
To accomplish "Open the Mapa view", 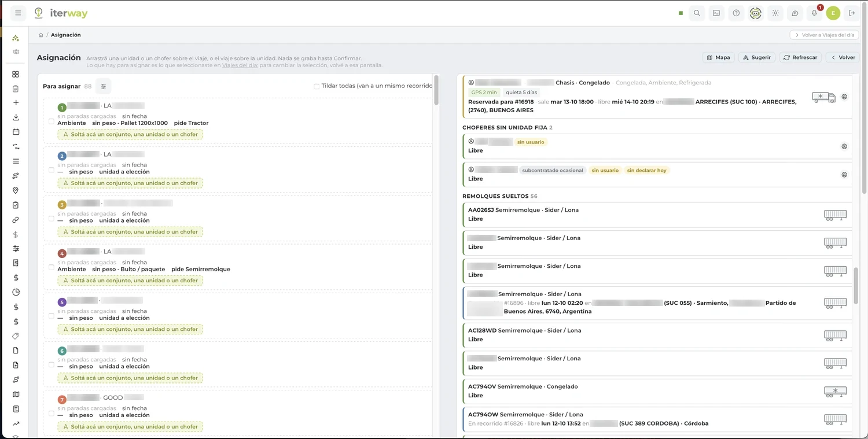I will 718,57.
